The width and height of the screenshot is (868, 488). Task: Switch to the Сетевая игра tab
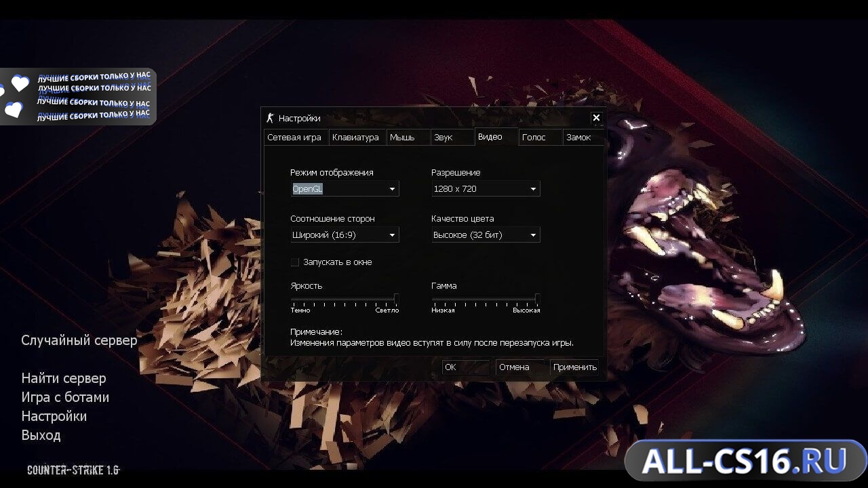(x=295, y=137)
